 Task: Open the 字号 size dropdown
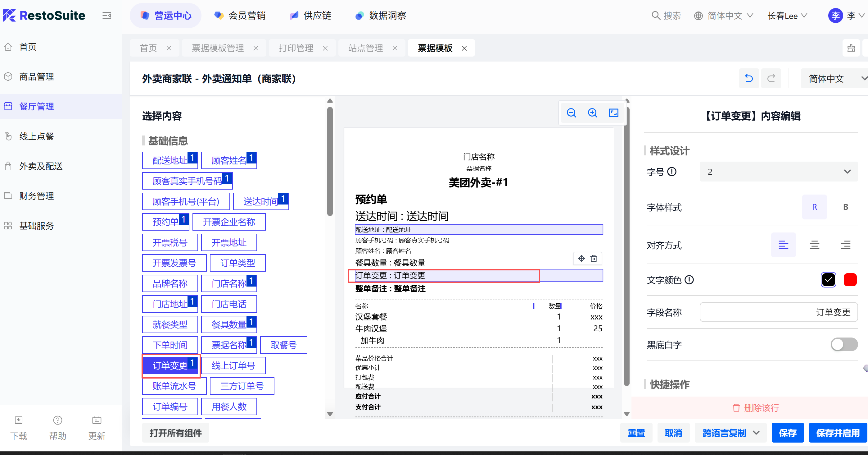(778, 172)
